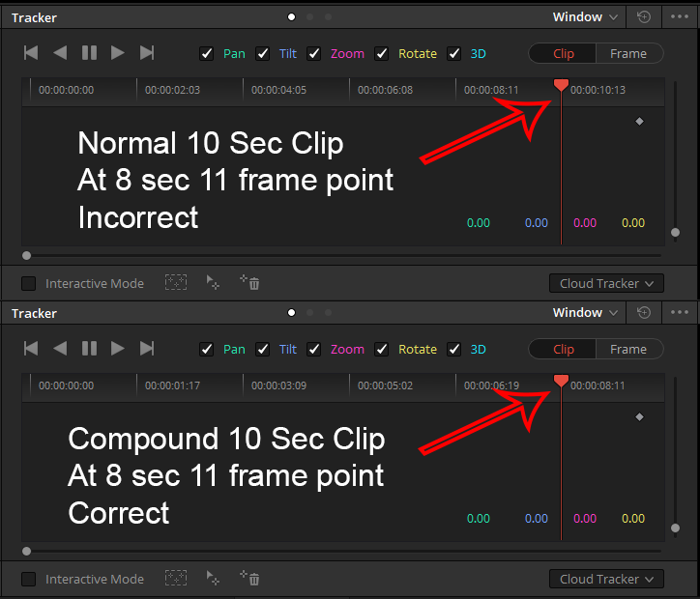Click red playhead handle in bottom Tracker
Image resolution: width=700 pixels, height=599 pixels.
[561, 381]
